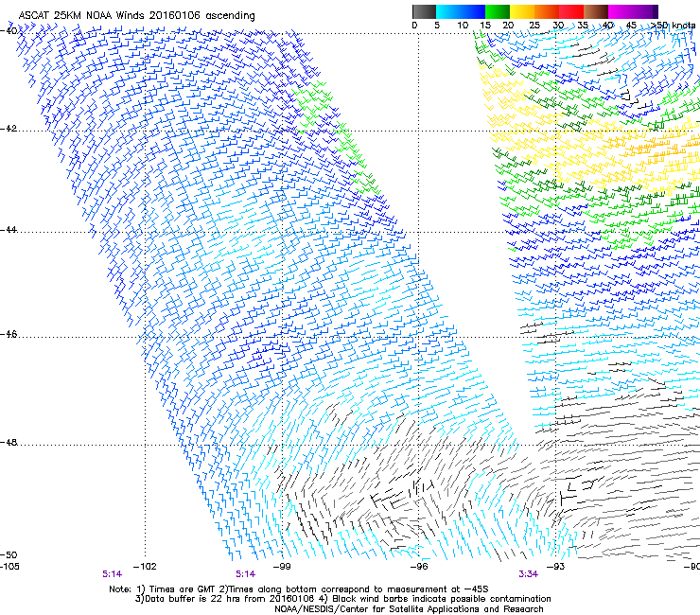The height and width of the screenshot is (615, 700).
Task: Select the -102 longitude axis label
Action: coord(146,567)
